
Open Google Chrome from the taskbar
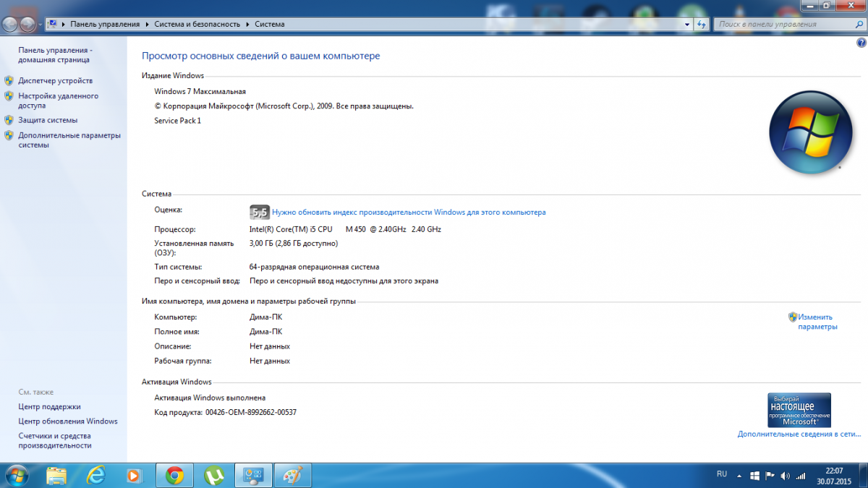click(174, 475)
